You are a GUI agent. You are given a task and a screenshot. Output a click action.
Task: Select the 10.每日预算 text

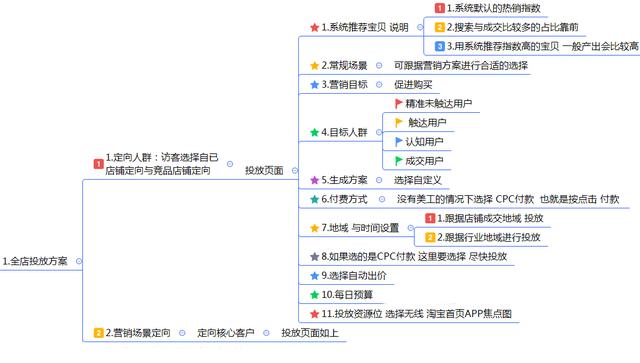pyautogui.click(x=347, y=295)
